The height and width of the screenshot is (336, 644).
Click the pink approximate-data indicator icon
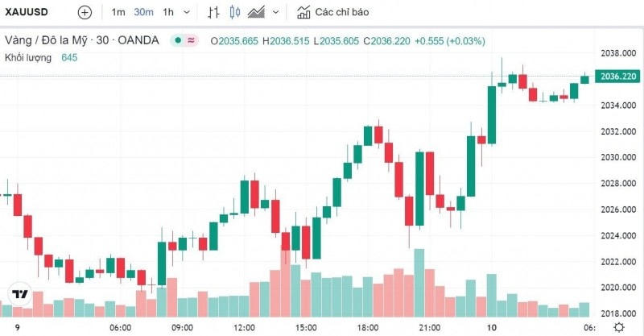(191, 40)
